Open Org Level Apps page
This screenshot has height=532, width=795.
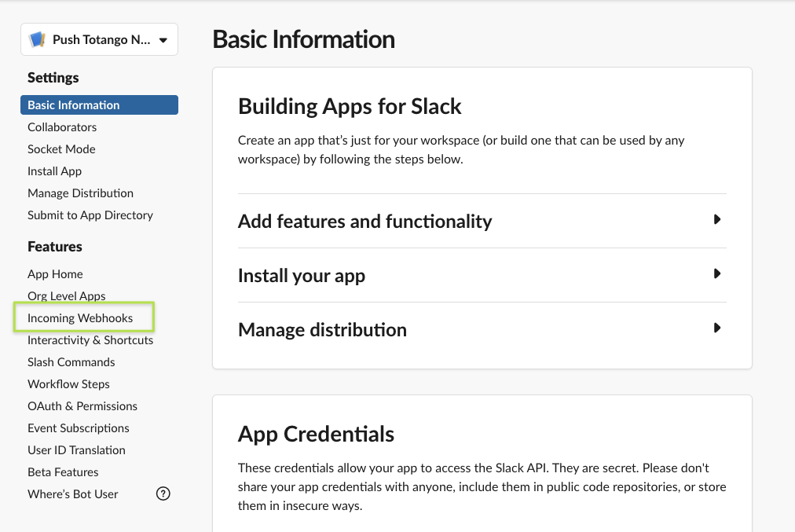pyautogui.click(x=67, y=296)
